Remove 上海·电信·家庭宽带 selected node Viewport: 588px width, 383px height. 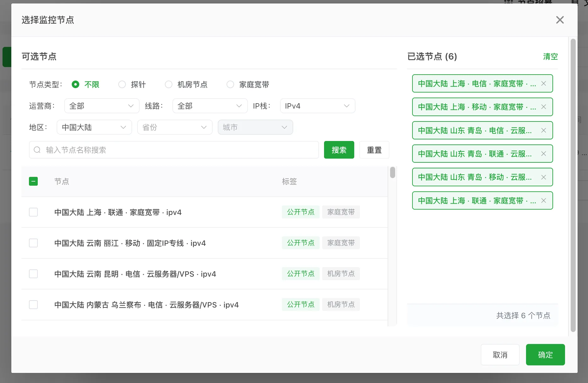(x=543, y=83)
